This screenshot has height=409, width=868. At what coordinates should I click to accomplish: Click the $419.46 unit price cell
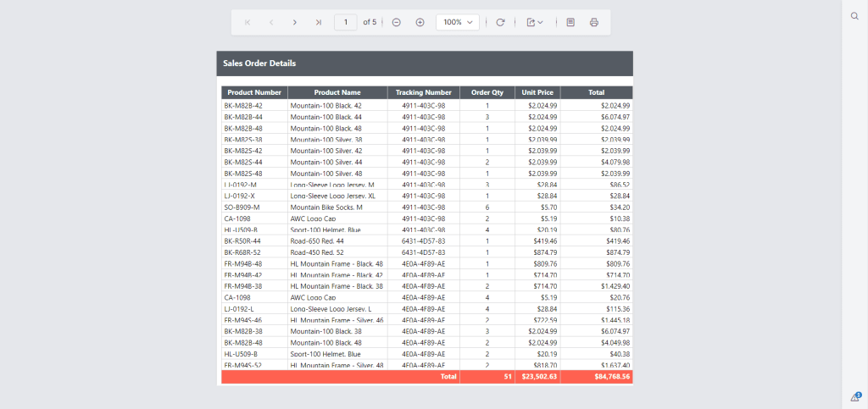coord(537,241)
